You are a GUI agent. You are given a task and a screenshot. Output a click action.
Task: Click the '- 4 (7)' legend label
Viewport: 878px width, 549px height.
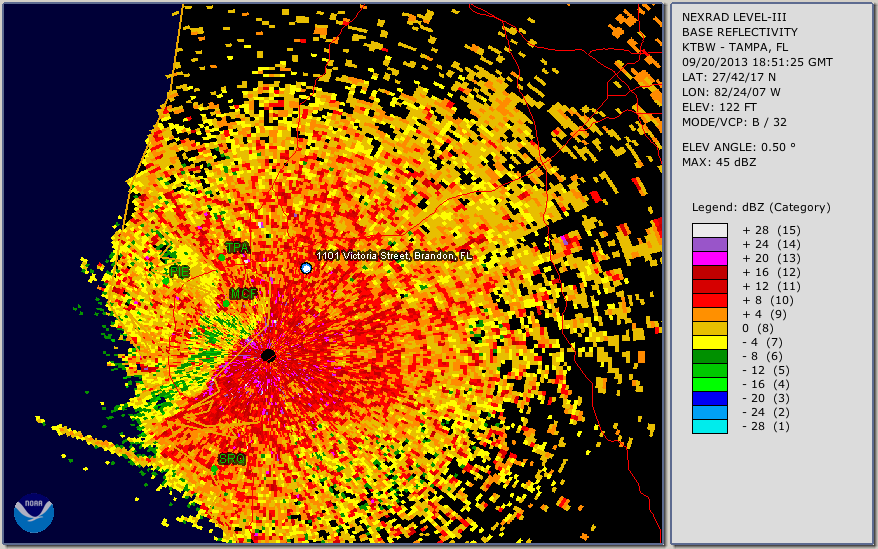[763, 342]
